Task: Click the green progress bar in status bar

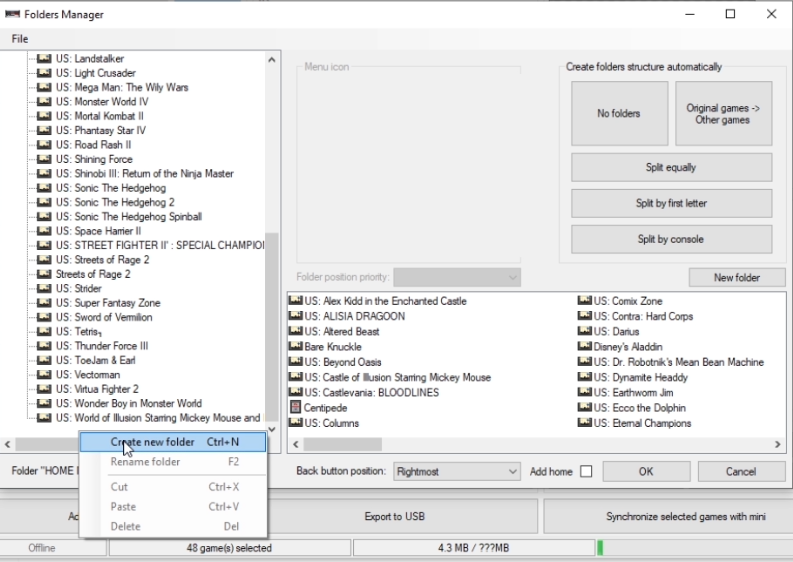Action: (x=600, y=548)
